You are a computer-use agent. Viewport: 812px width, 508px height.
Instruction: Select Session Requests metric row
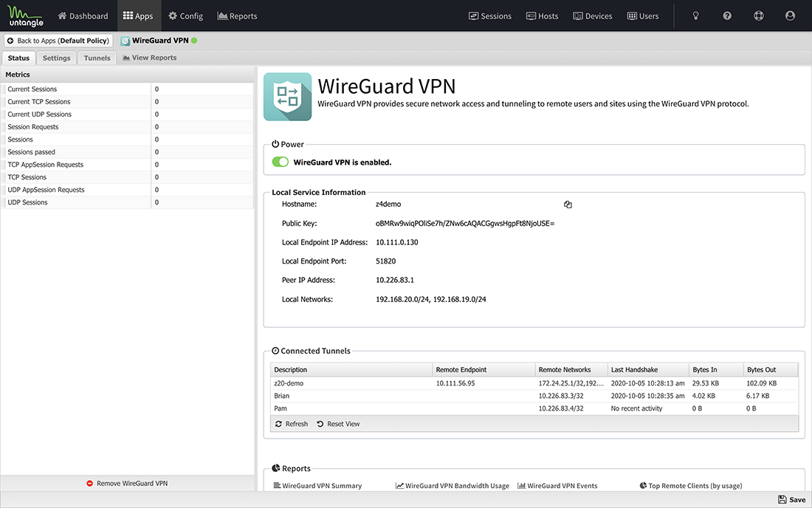[128, 127]
